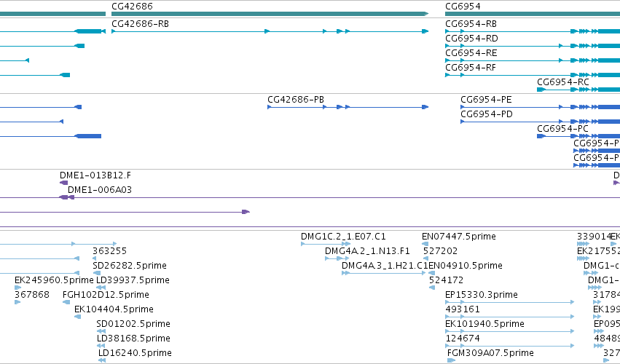Select feature 524172

click(x=432, y=288)
